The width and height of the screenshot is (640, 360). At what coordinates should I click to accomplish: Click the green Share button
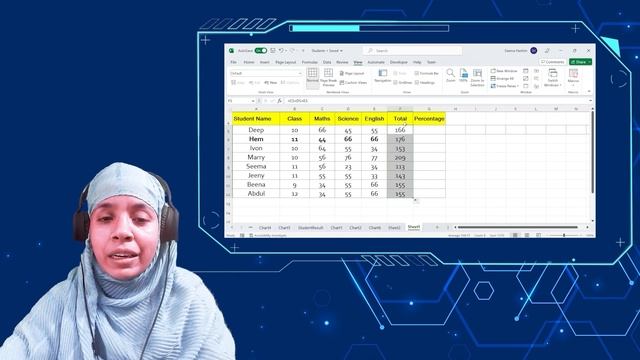[580, 62]
